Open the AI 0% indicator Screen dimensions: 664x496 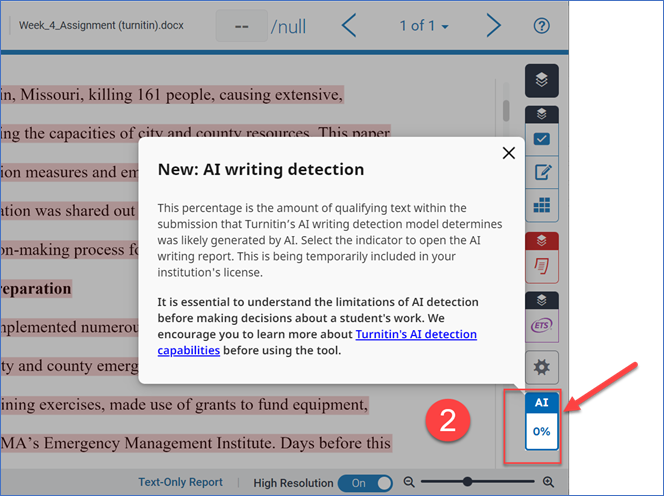tap(542, 421)
